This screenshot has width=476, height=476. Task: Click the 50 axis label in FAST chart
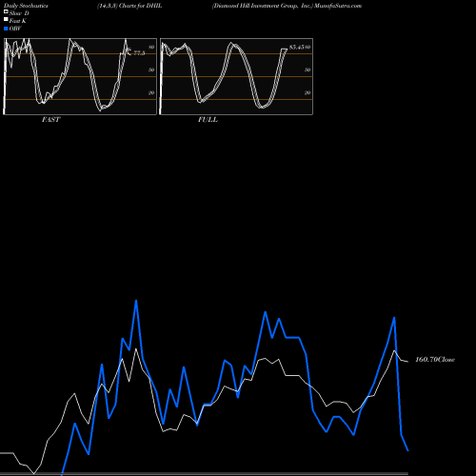[151, 69]
